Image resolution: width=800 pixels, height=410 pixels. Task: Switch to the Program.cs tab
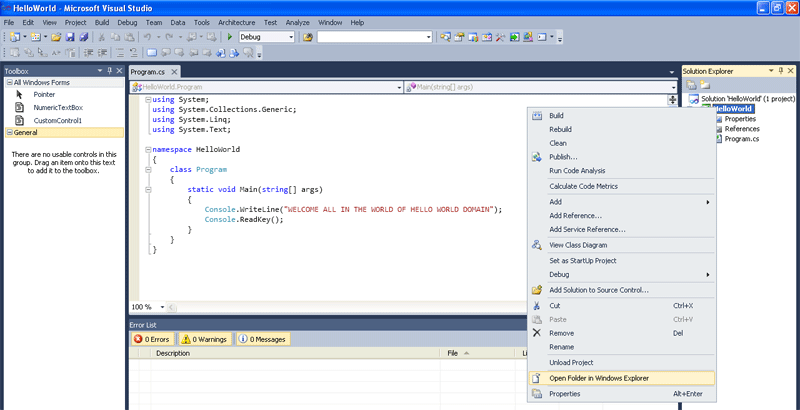[x=148, y=72]
